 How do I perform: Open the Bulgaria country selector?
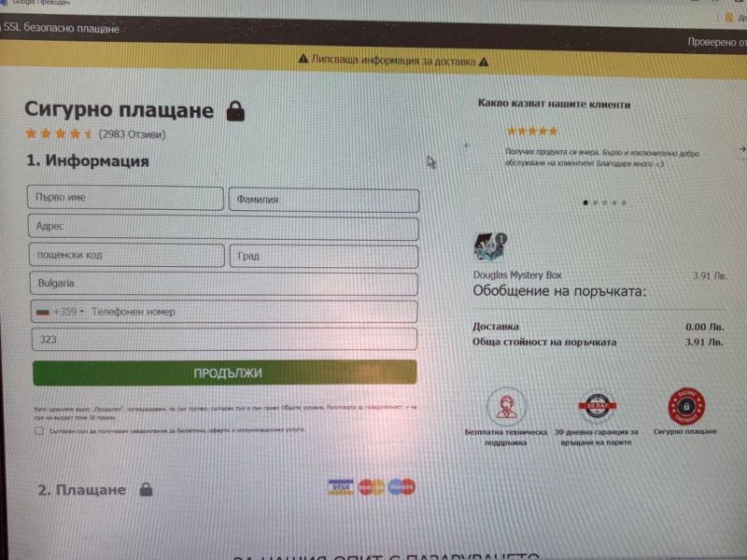point(223,284)
